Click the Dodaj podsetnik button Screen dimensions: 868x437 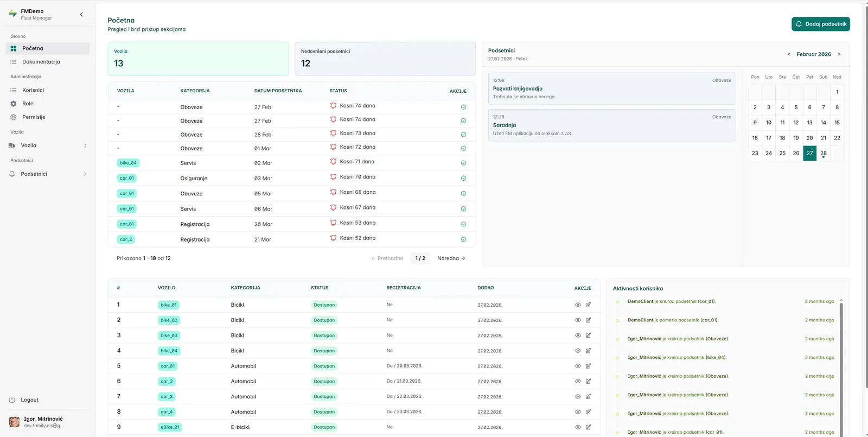[821, 24]
